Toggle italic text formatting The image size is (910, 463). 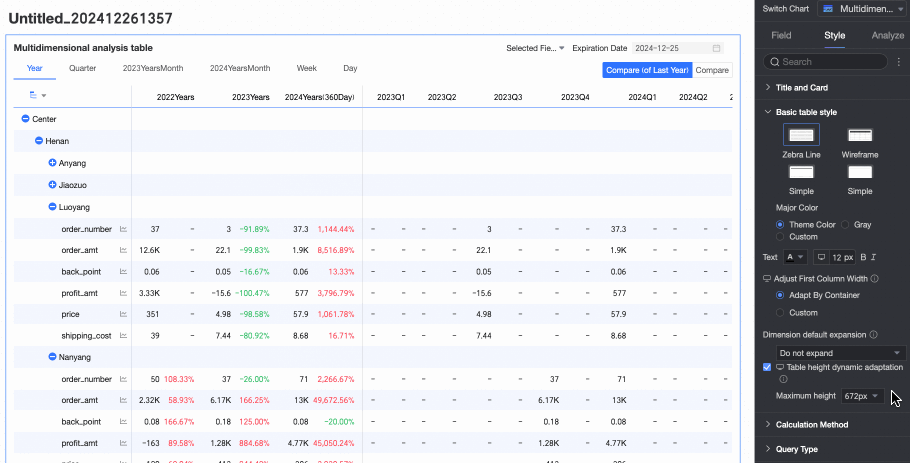[x=874, y=257]
